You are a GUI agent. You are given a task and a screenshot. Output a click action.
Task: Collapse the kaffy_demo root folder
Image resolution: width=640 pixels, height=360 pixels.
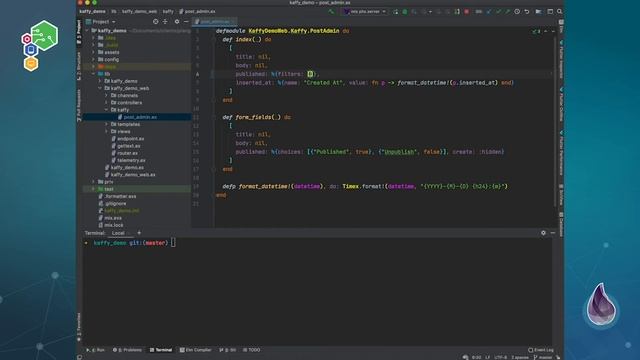click(87, 31)
